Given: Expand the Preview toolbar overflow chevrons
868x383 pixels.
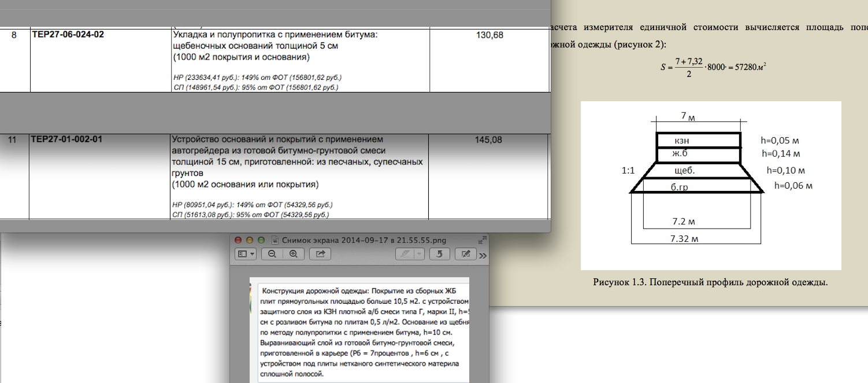Looking at the screenshot, I should pos(483,255).
